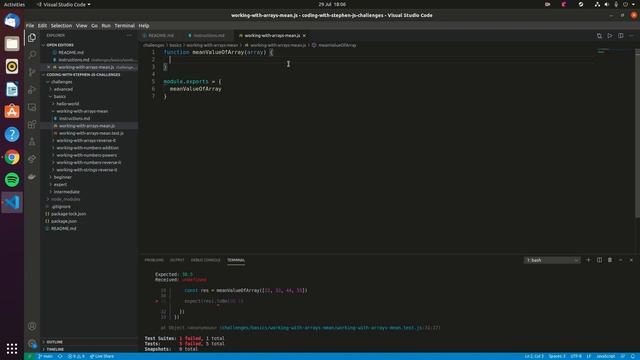This screenshot has height=360, width=640.
Task: Open the Extensions view
Action: tap(32, 124)
